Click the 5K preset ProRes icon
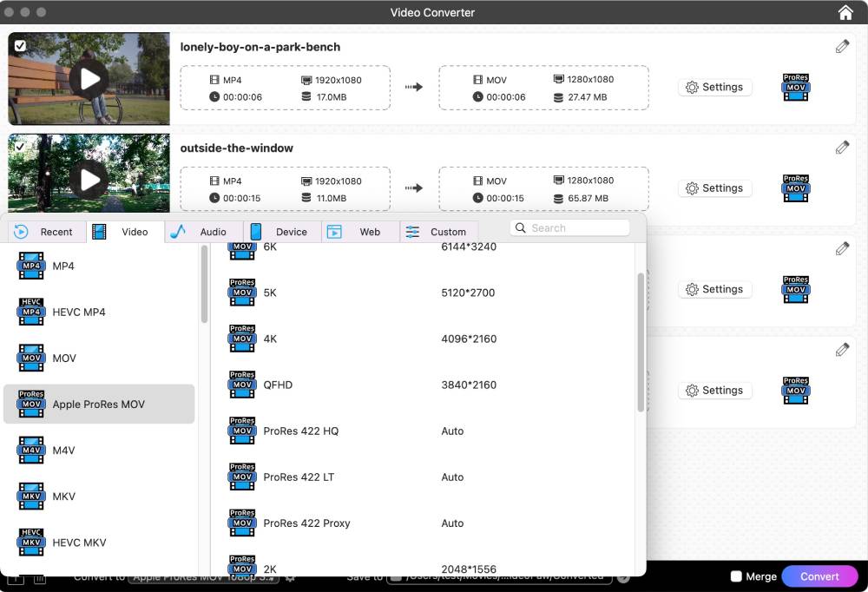Screen dimensions: 868x592 click(242, 293)
